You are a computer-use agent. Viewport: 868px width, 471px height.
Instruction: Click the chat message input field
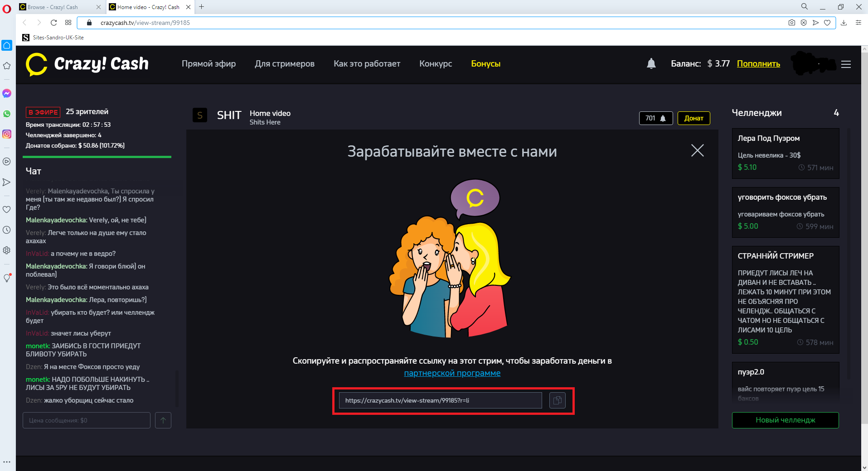tap(87, 420)
